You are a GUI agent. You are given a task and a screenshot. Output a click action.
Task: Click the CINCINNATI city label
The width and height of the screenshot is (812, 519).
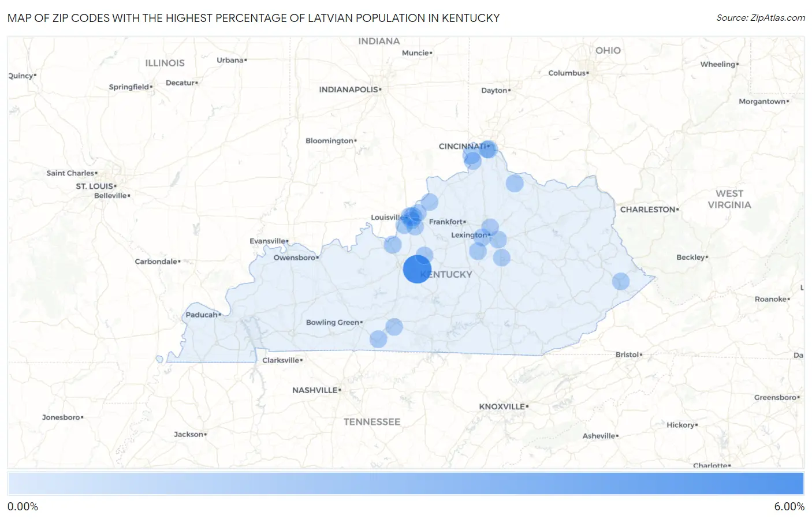[x=463, y=146]
